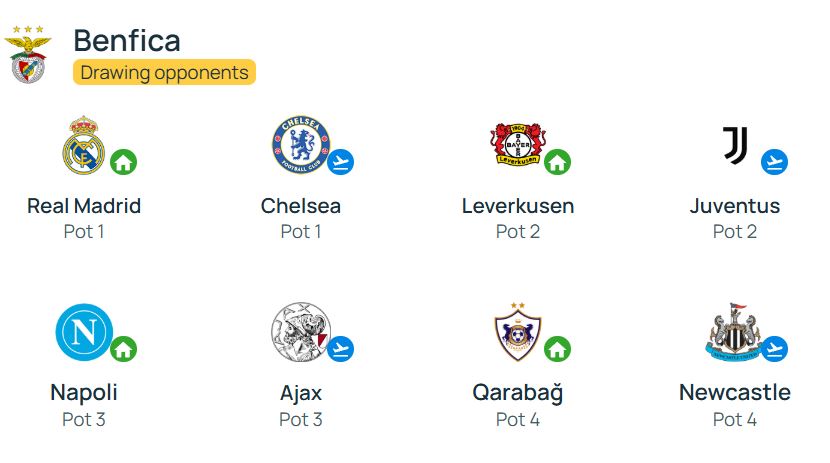Viewport: 830px width, 463px height.
Task: Click the Benfica team name
Action: coord(127,41)
